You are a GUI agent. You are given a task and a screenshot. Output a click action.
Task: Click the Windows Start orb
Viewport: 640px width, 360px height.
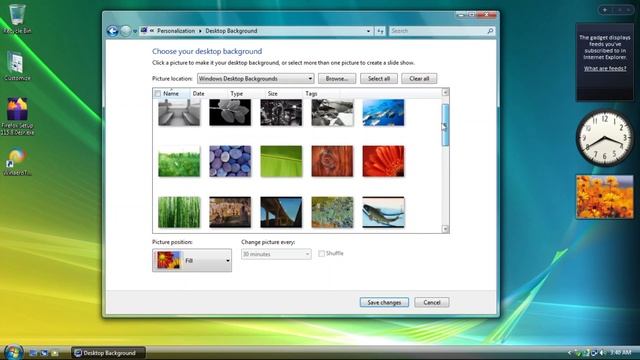pos(13,352)
